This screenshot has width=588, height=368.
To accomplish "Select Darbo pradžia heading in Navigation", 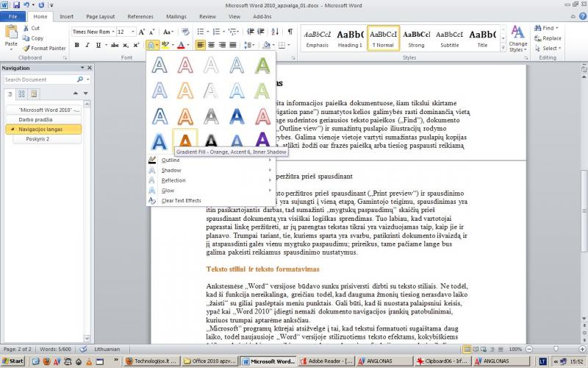I will click(x=43, y=119).
